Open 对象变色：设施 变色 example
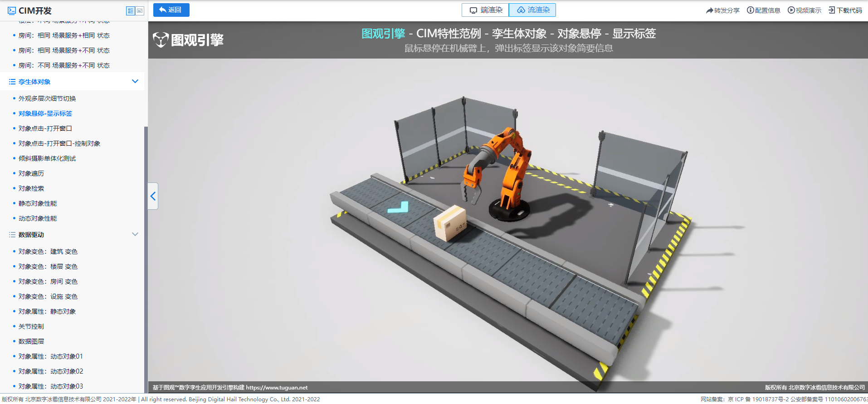 coord(48,296)
